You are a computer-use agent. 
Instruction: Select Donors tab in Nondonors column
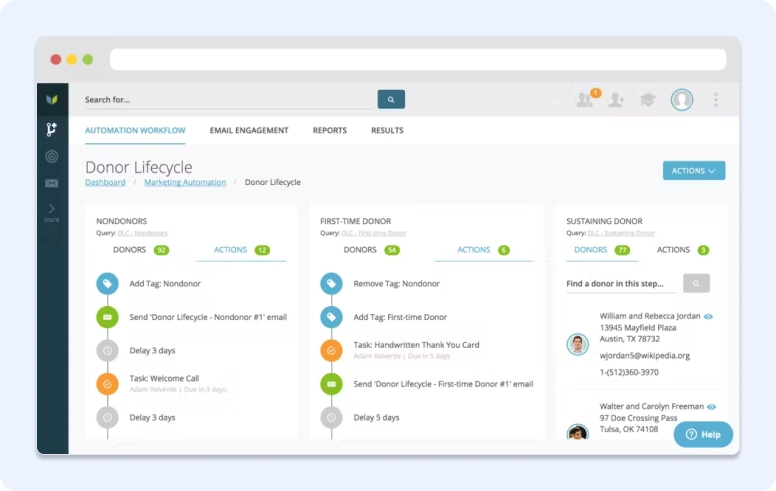[141, 250]
